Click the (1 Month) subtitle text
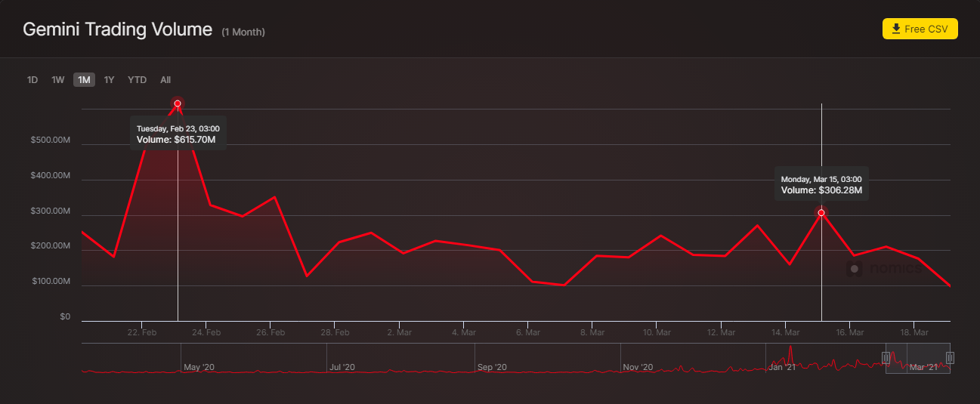 tap(243, 32)
